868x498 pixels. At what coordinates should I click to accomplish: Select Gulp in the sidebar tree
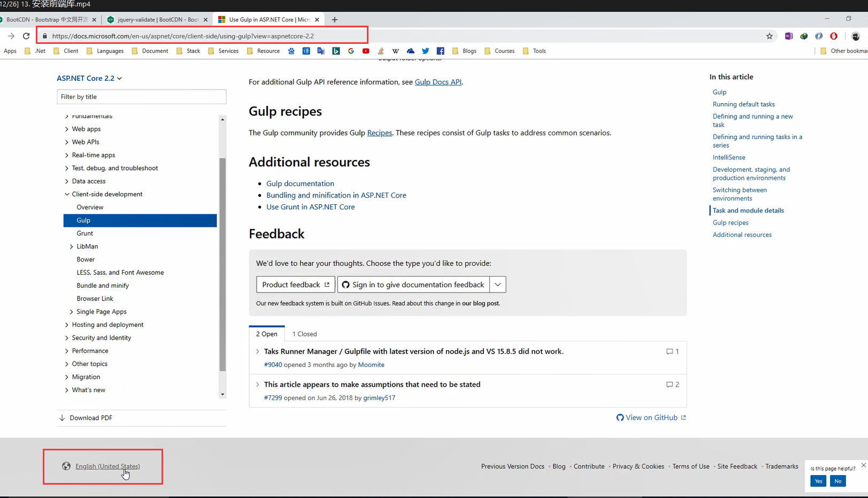tap(140, 220)
